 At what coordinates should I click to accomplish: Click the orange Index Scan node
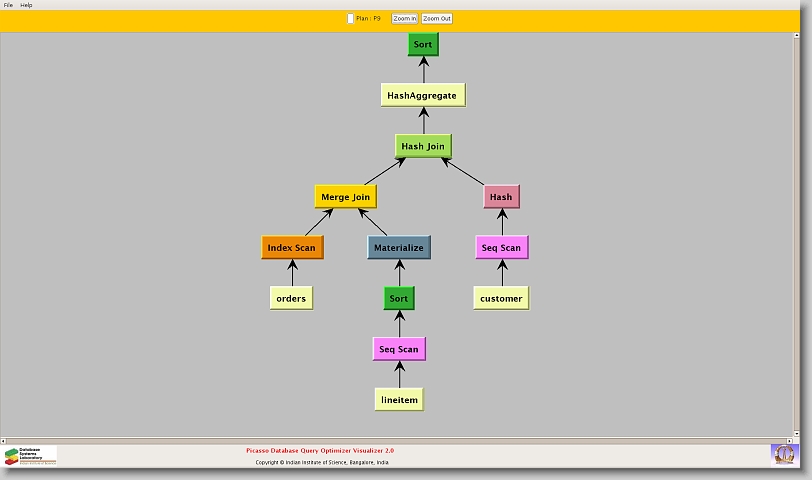(x=292, y=248)
